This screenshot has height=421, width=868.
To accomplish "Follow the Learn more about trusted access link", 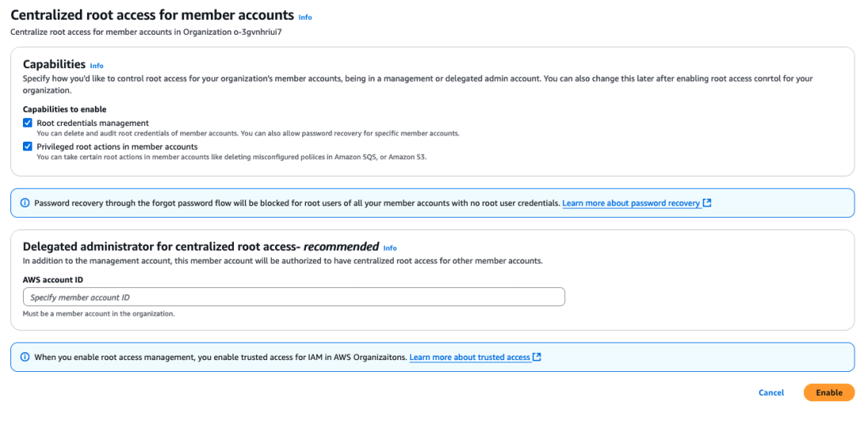I will click(470, 358).
